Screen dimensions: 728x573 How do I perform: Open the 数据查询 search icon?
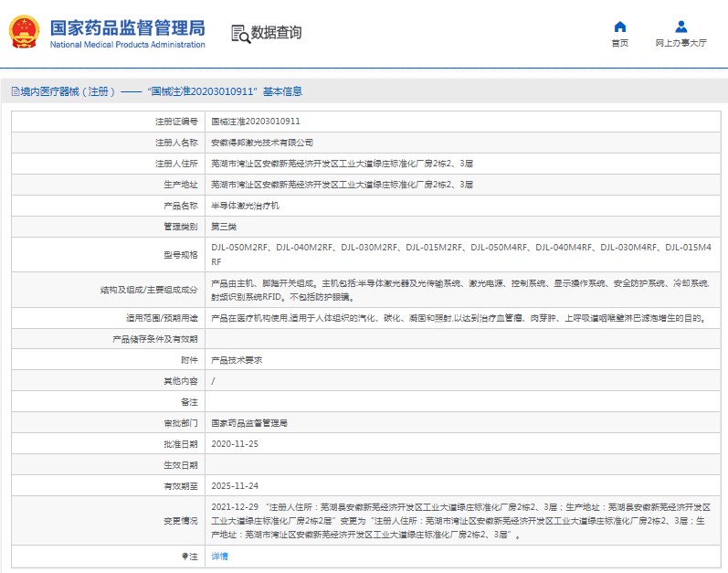[x=240, y=34]
